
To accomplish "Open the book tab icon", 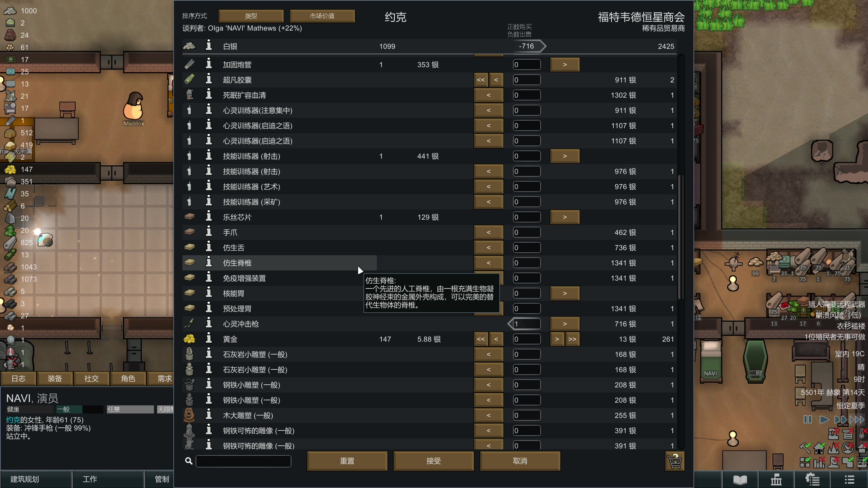I will [x=740, y=480].
